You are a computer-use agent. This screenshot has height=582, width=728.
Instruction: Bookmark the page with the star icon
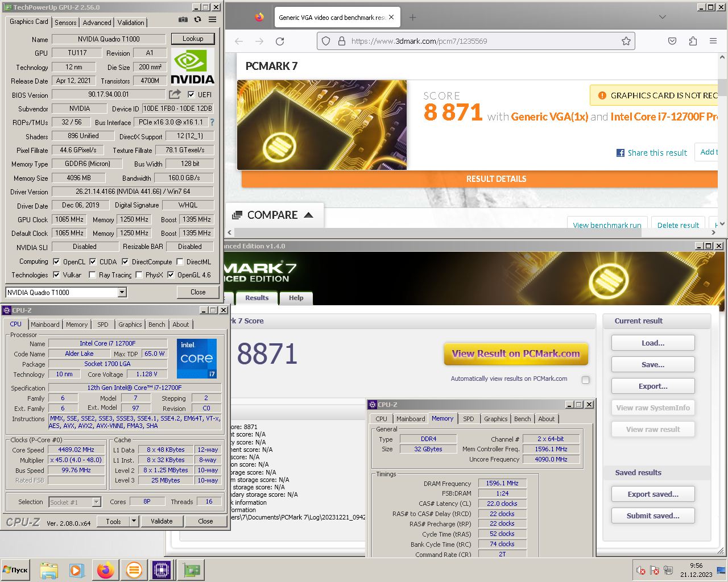[x=626, y=41]
